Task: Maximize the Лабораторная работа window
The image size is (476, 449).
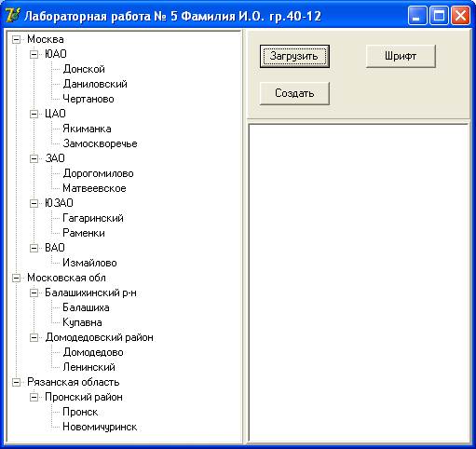Action: tap(439, 16)
